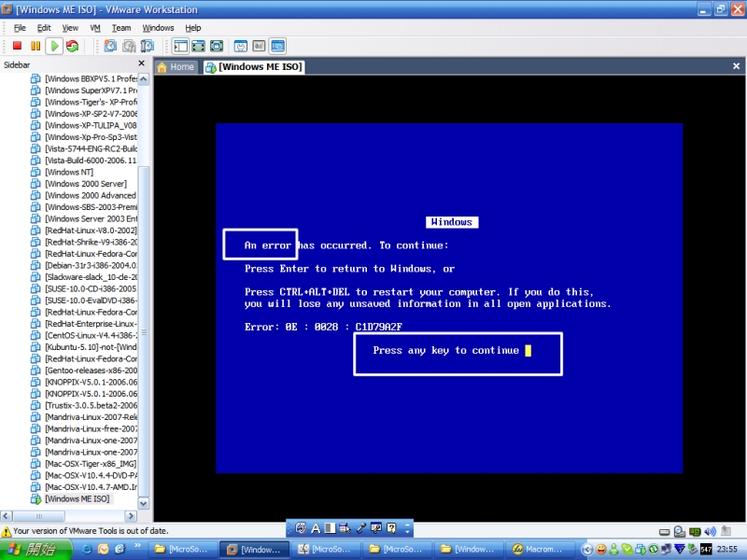Viewport: 747px width, 560px height.
Task: Click the green Power On play icon
Action: point(54,46)
